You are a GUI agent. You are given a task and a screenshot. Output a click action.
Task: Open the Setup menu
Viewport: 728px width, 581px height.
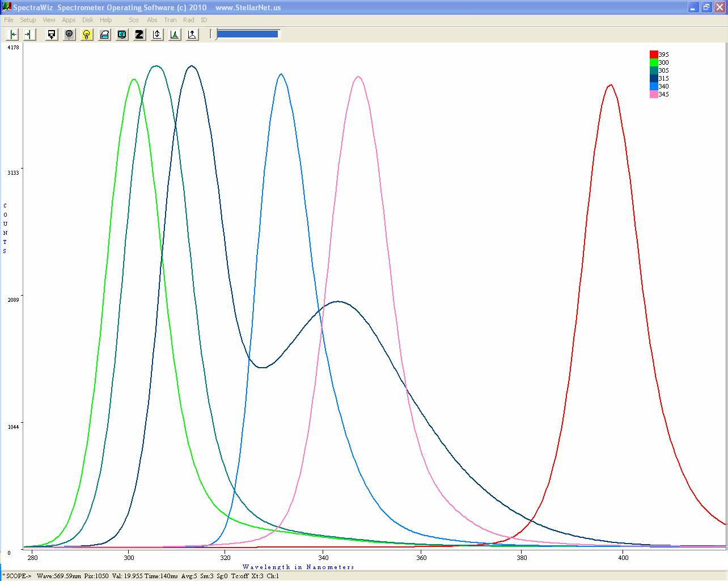coord(28,20)
